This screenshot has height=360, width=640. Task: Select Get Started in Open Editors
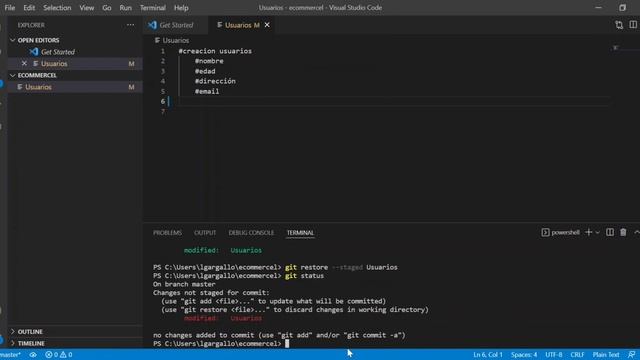point(58,52)
